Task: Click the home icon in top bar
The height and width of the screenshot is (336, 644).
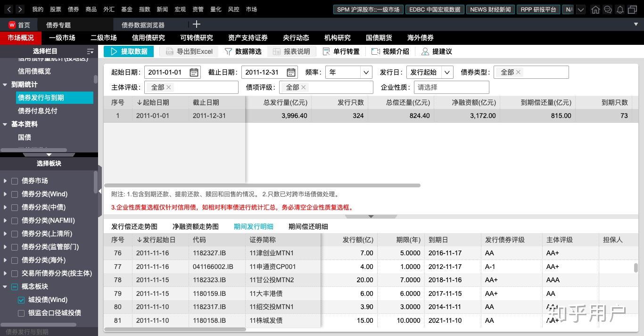Action: pos(596,9)
